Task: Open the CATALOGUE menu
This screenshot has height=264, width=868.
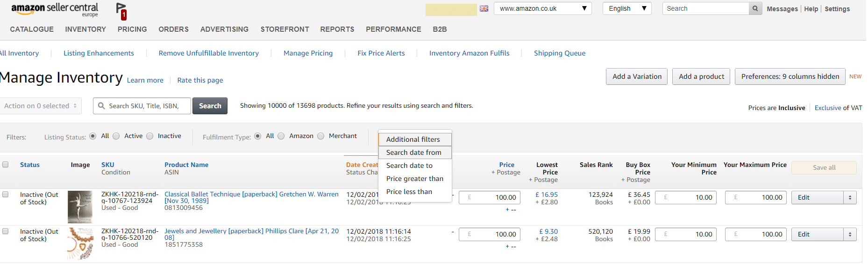Action: tap(32, 29)
